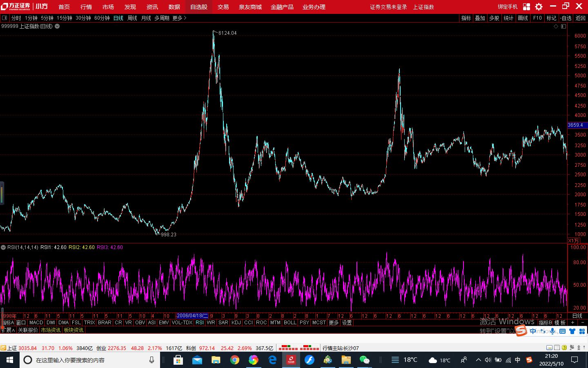Open the four-square layout icon in title bar
The width and height of the screenshot is (588, 368).
[x=526, y=7]
